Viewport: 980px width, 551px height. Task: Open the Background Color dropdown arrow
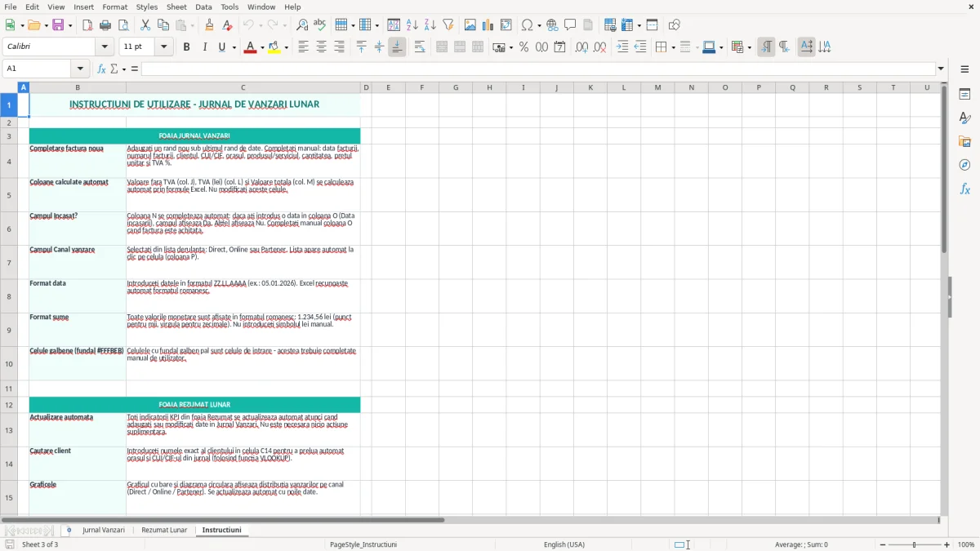[286, 47]
